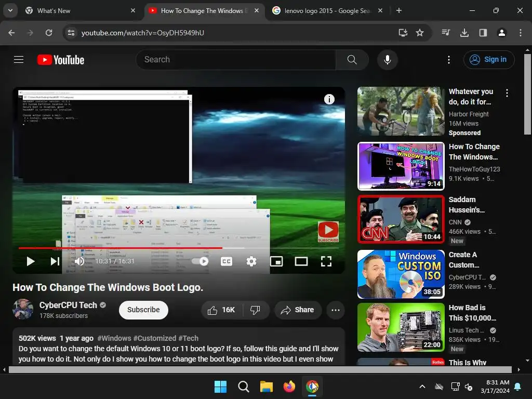Image resolution: width=532 pixels, height=399 pixels.
Task: Click the address bar URL
Action: [143, 33]
